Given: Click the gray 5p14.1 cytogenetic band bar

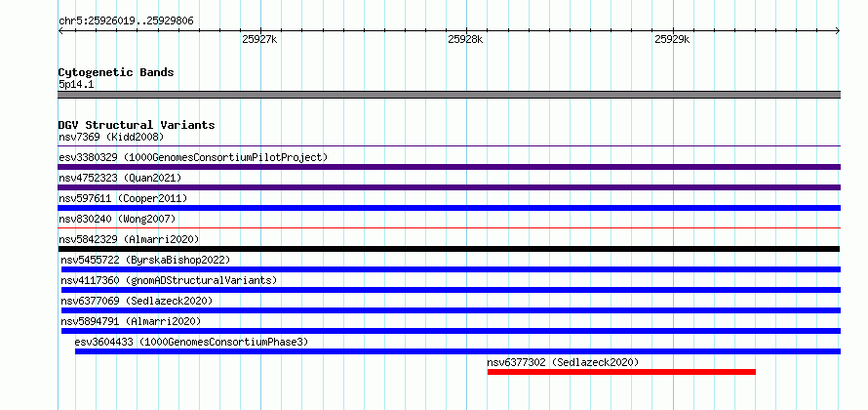Looking at the screenshot, I should (449, 95).
